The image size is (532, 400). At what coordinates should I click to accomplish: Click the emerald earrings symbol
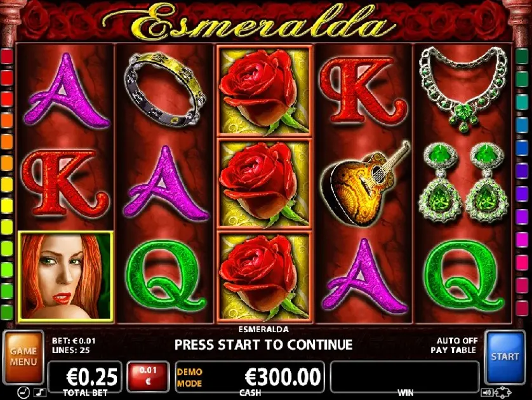(463, 182)
